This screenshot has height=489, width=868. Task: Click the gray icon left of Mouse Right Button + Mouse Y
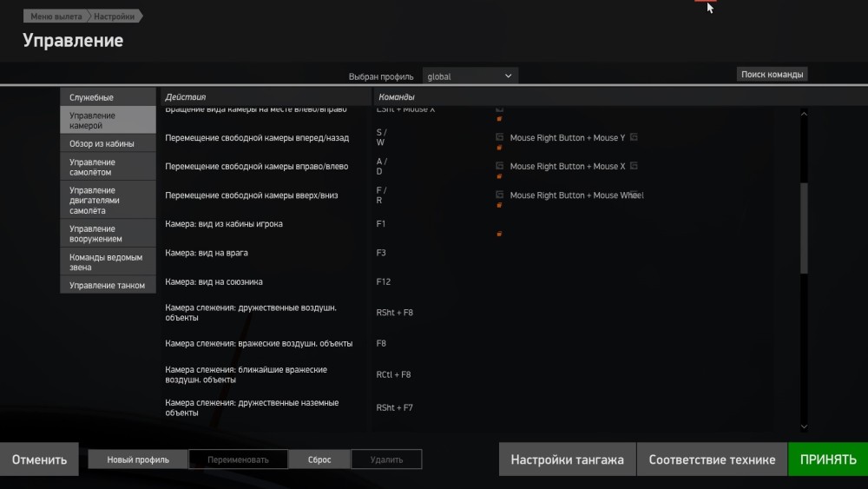[x=499, y=136]
